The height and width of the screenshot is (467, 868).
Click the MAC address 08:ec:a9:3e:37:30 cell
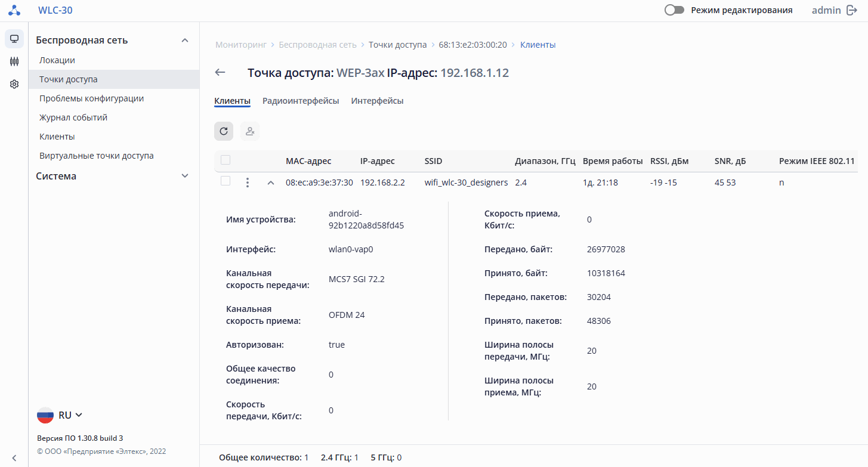click(319, 183)
